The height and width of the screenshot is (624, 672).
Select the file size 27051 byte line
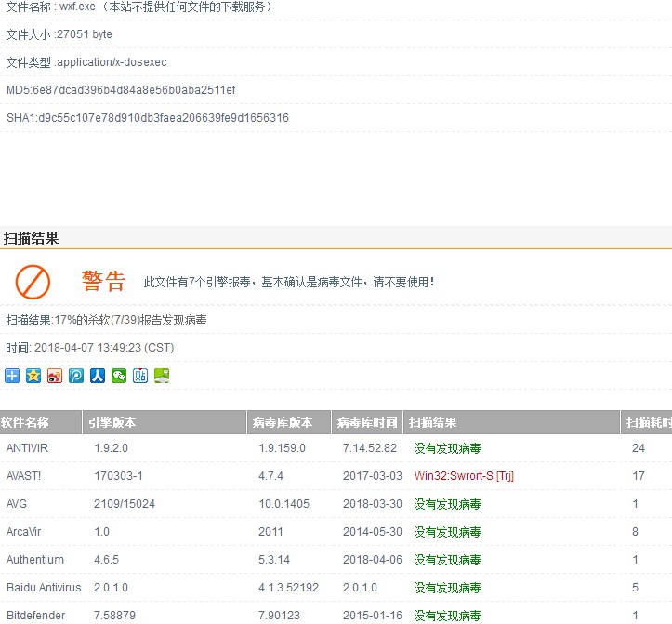point(59,34)
